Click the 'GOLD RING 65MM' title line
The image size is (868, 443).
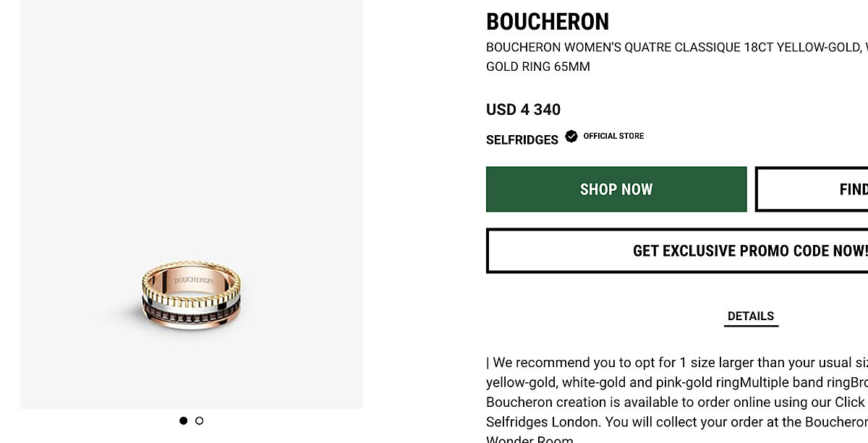click(538, 67)
